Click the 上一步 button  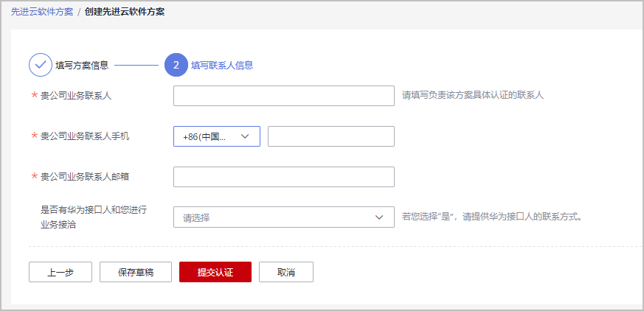[x=60, y=272]
